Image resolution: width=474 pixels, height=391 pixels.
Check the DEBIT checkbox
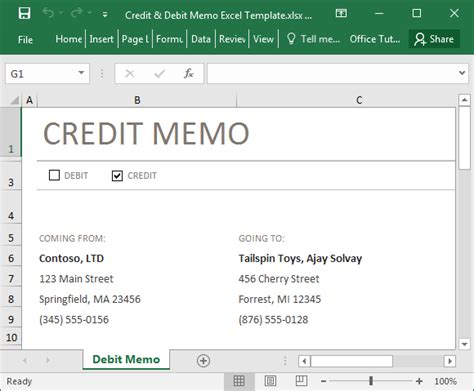click(x=54, y=175)
